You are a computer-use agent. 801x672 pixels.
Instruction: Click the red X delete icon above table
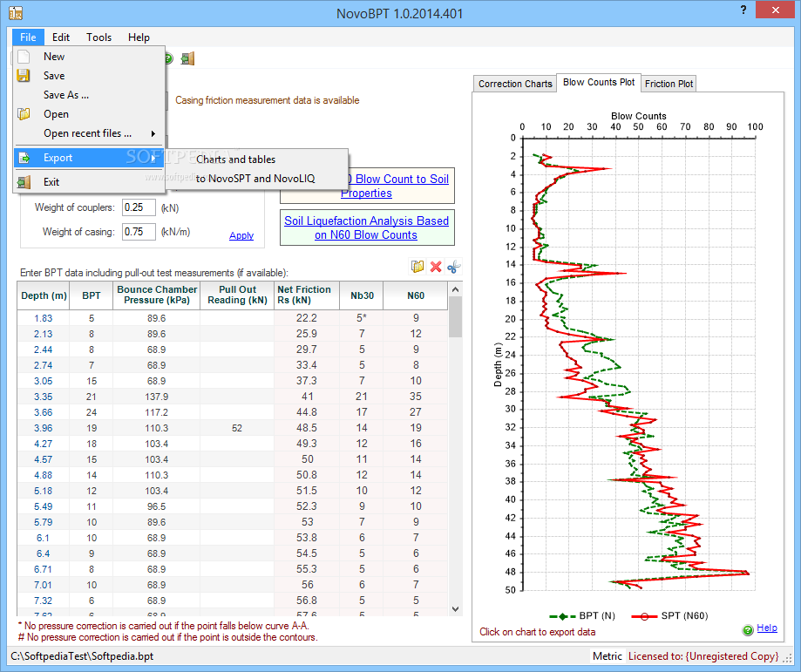click(x=436, y=266)
